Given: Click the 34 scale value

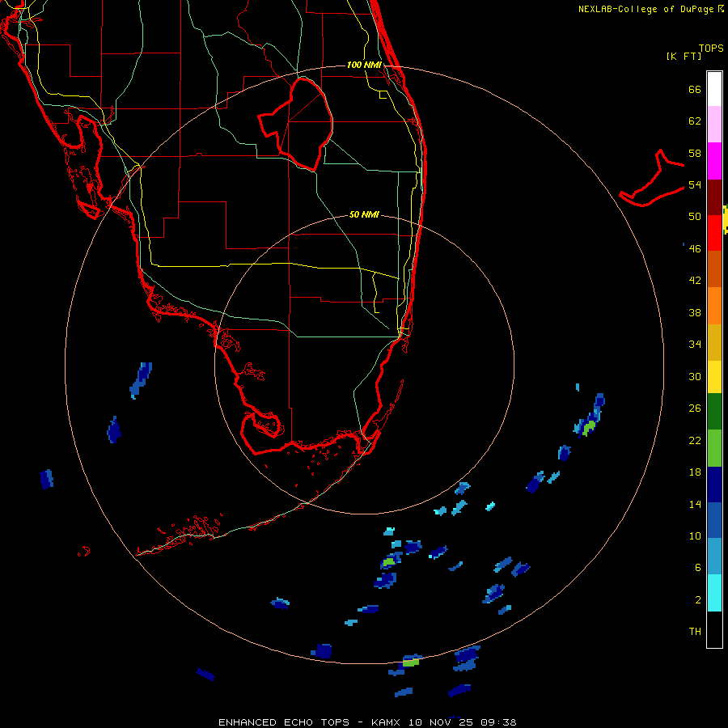Looking at the screenshot, I should [x=695, y=344].
